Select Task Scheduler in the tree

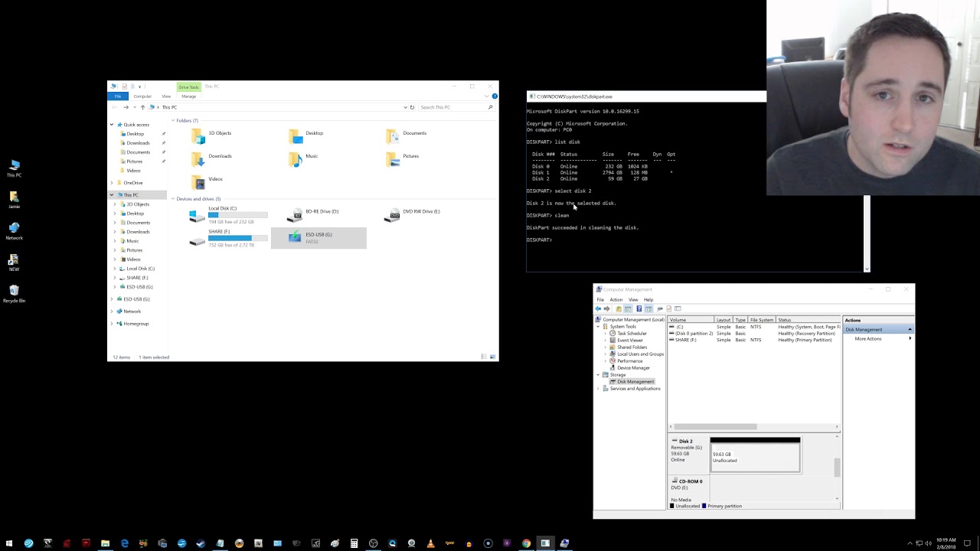[632, 334]
